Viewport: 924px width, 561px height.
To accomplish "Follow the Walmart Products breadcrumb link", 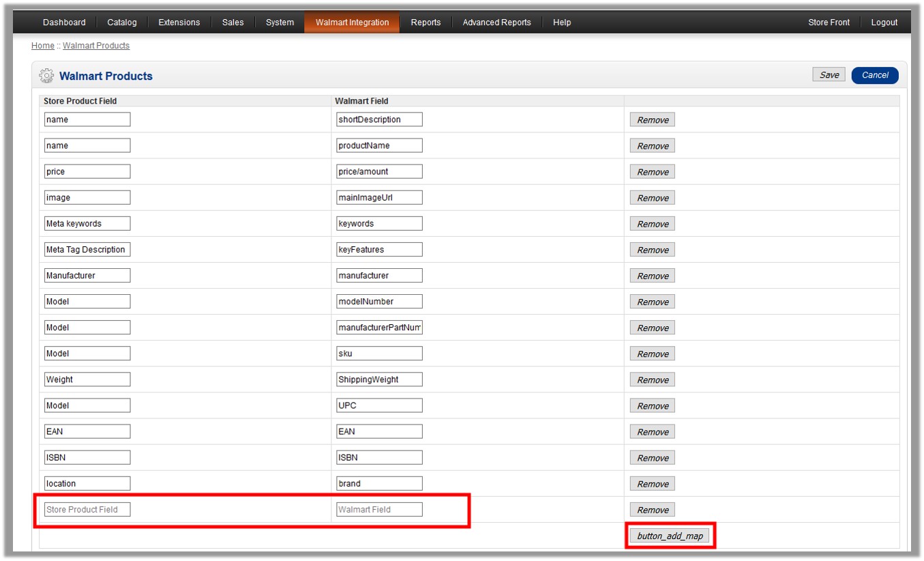I will (96, 46).
